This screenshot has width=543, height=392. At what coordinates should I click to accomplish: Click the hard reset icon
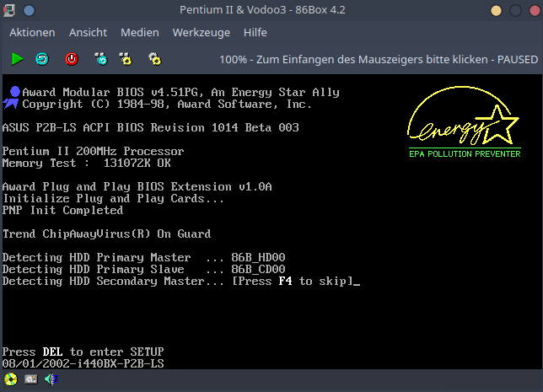(x=42, y=59)
